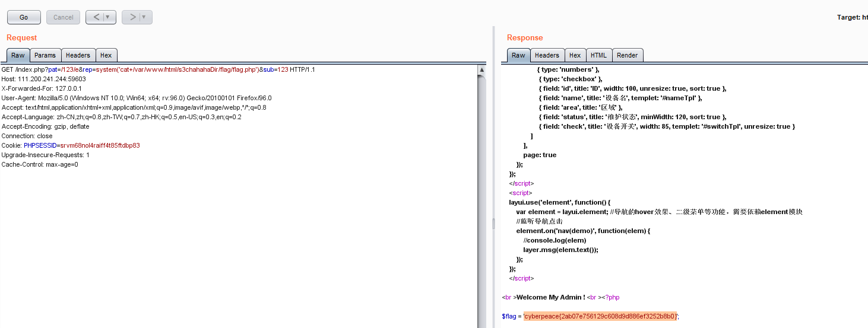Show the Request Hex tab
Screen dimensions: 868x328
coord(106,55)
